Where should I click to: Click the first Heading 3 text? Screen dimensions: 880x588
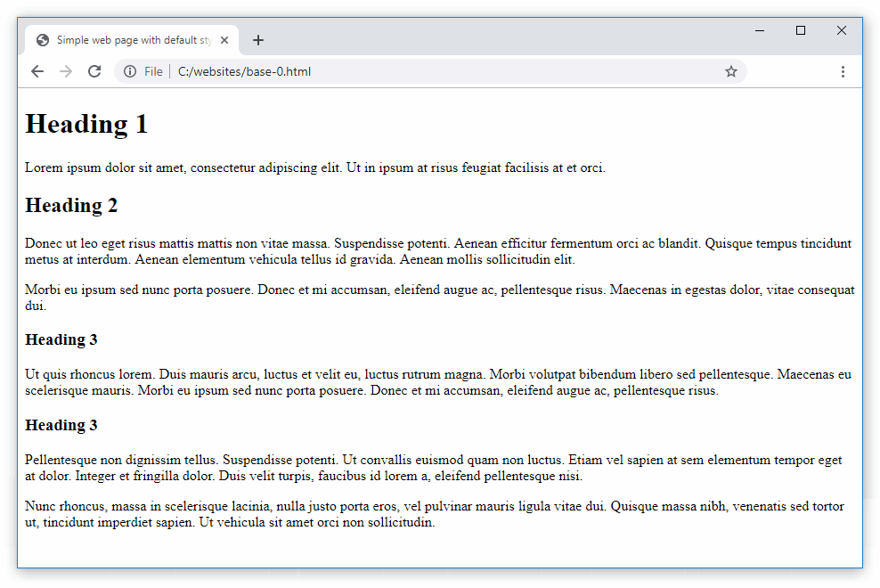click(x=61, y=339)
